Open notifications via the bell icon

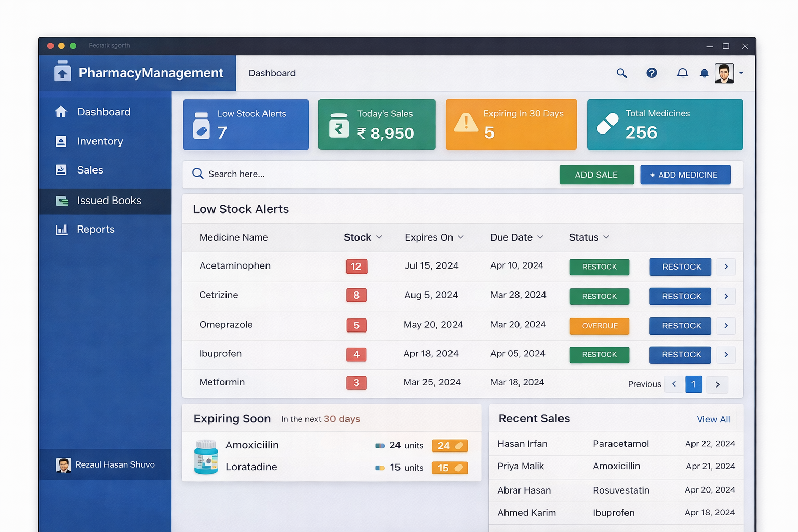point(683,73)
